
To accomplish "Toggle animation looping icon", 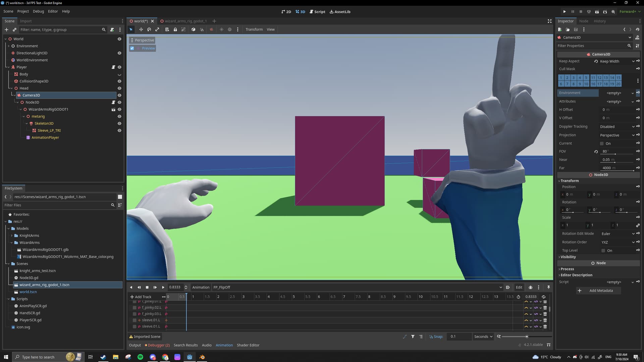I will click(x=544, y=297).
